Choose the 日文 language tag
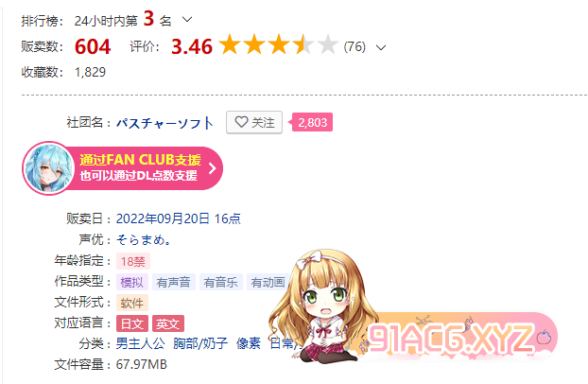588x384 pixels. [x=132, y=323]
